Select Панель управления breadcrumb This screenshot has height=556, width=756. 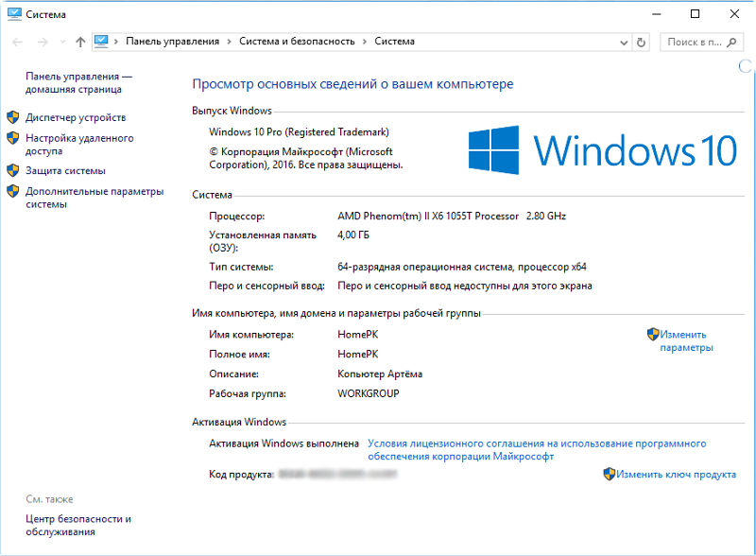tap(172, 42)
